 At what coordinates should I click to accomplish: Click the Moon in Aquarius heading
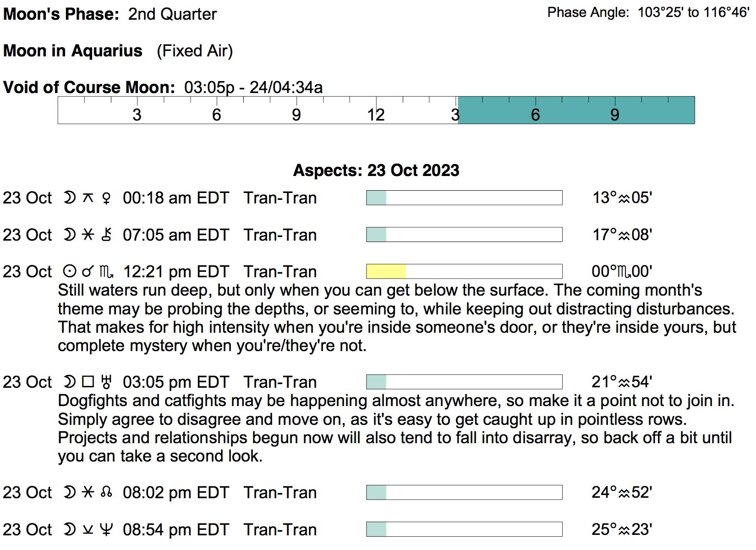(73, 50)
